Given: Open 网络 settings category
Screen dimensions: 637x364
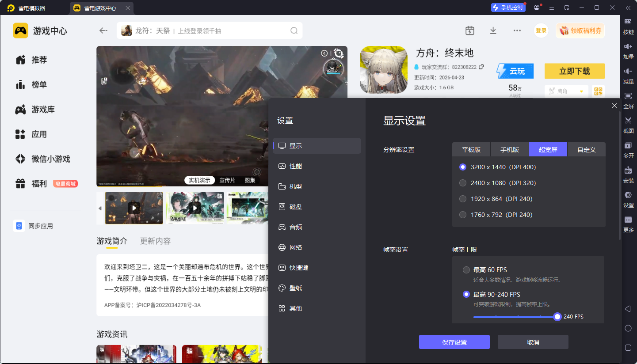Looking at the screenshot, I should (317, 247).
